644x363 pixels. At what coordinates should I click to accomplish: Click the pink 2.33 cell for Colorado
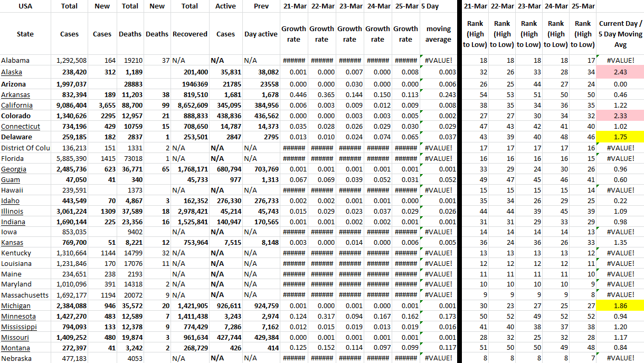[620, 116]
